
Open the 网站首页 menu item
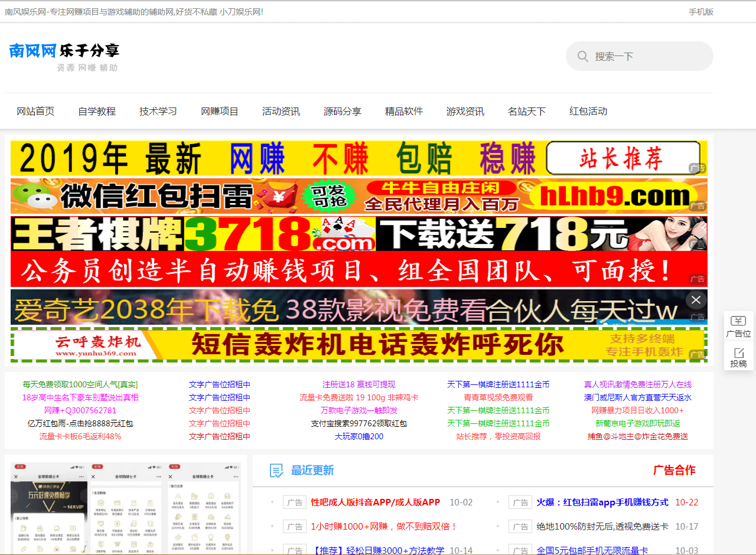coord(35,111)
